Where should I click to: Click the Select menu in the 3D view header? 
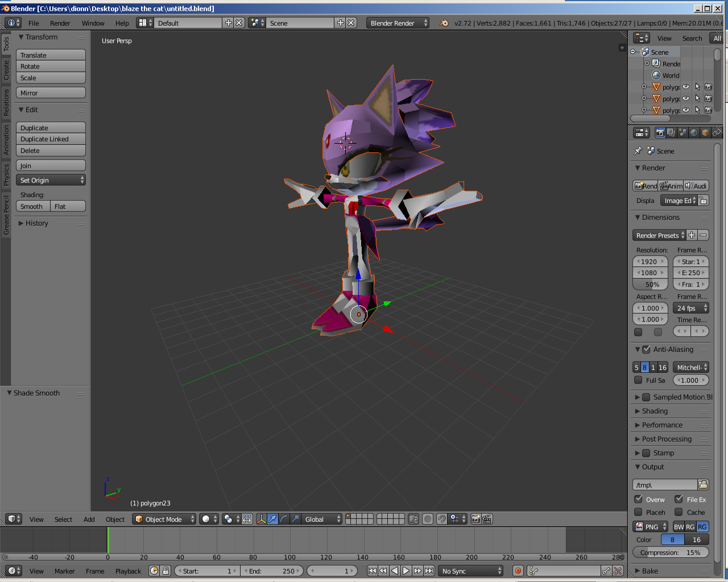click(63, 519)
